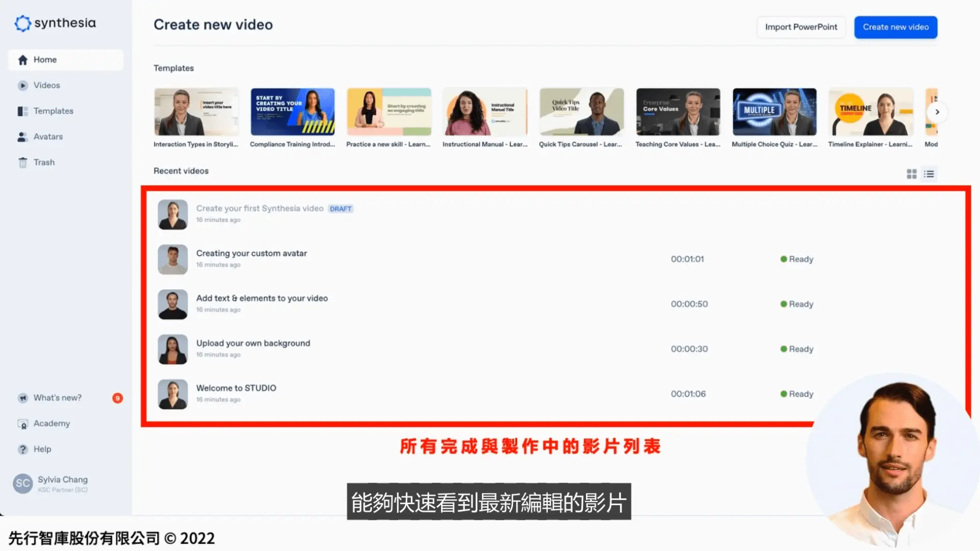980x551 pixels.
Task: Switch recent videos to grid view
Action: pyautogui.click(x=912, y=174)
